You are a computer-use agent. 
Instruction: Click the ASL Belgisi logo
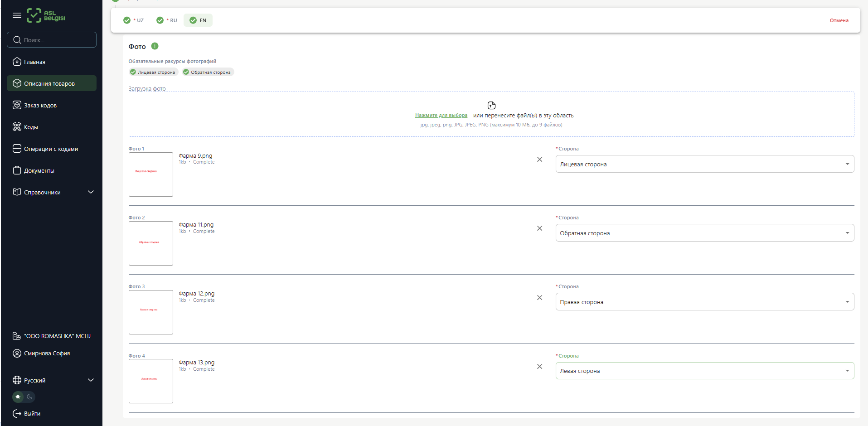(46, 15)
